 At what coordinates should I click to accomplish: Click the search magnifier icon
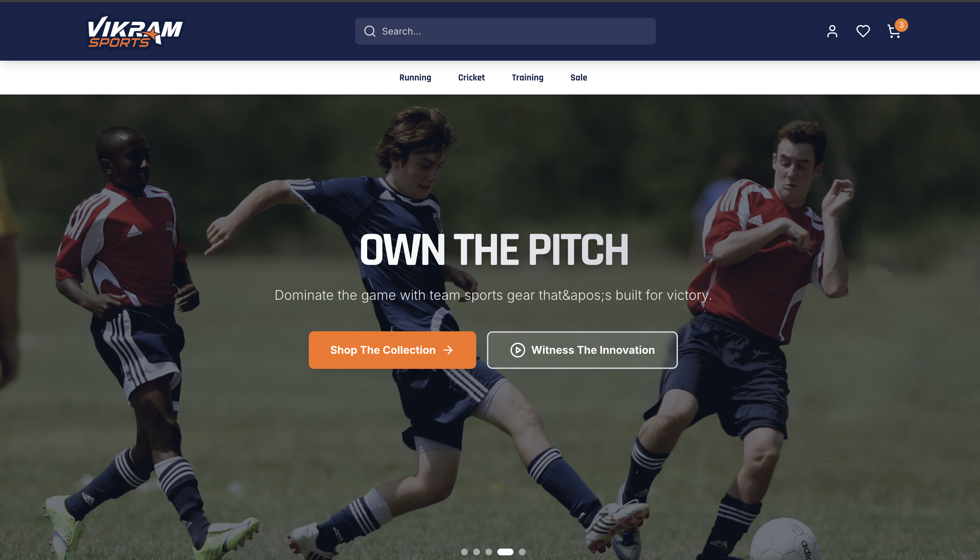click(370, 31)
